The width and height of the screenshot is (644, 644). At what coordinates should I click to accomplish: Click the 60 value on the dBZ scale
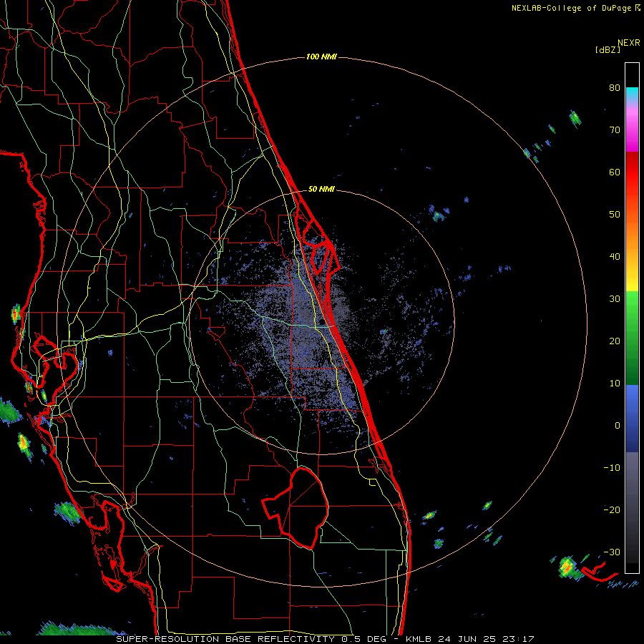(x=615, y=172)
